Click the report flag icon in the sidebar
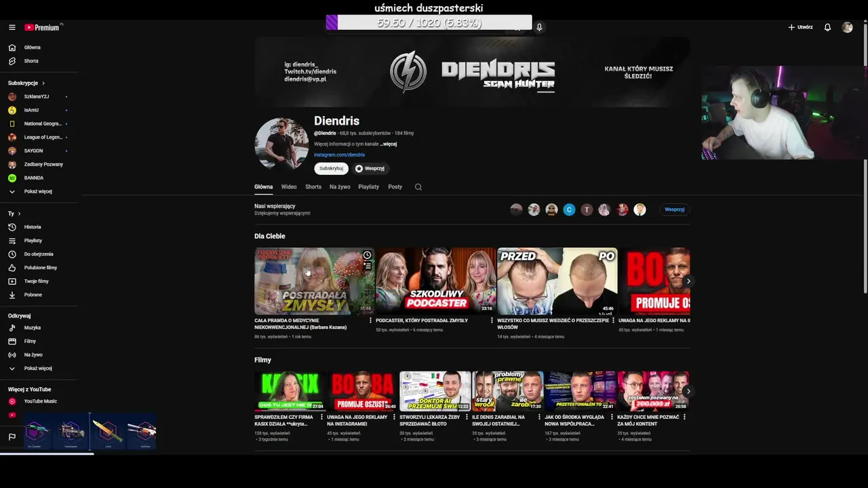The image size is (868, 488). (x=12, y=437)
